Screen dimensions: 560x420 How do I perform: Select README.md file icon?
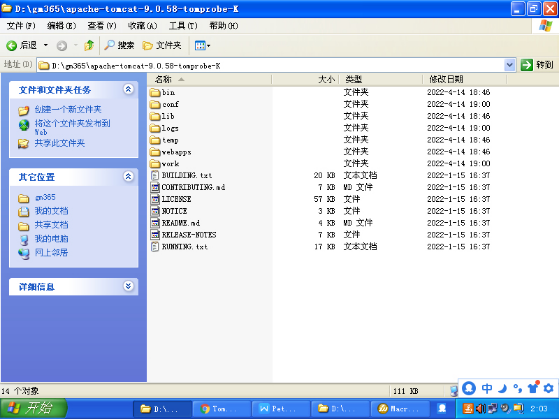(155, 223)
